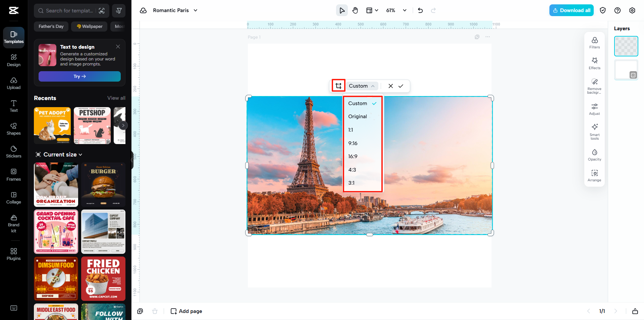Open the Stickers panel from the sidebar
644x320 pixels.
[x=13, y=152]
